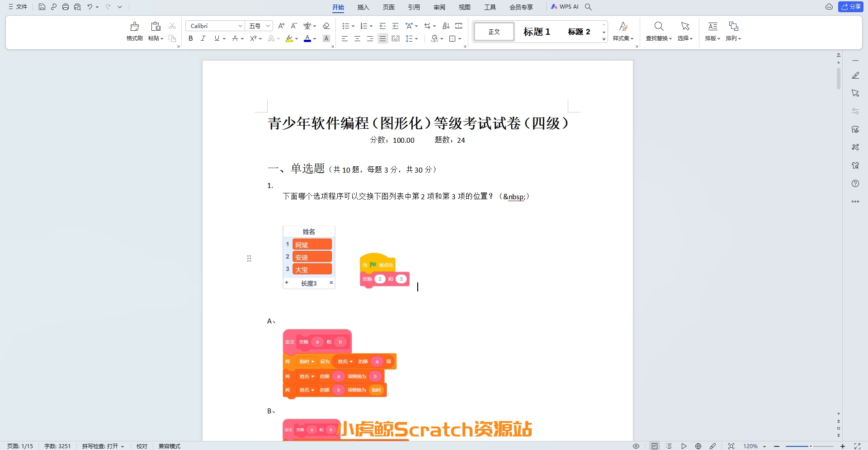Switch to the 审阅 (Review) tab
The width and height of the screenshot is (868, 450).
tap(439, 7)
